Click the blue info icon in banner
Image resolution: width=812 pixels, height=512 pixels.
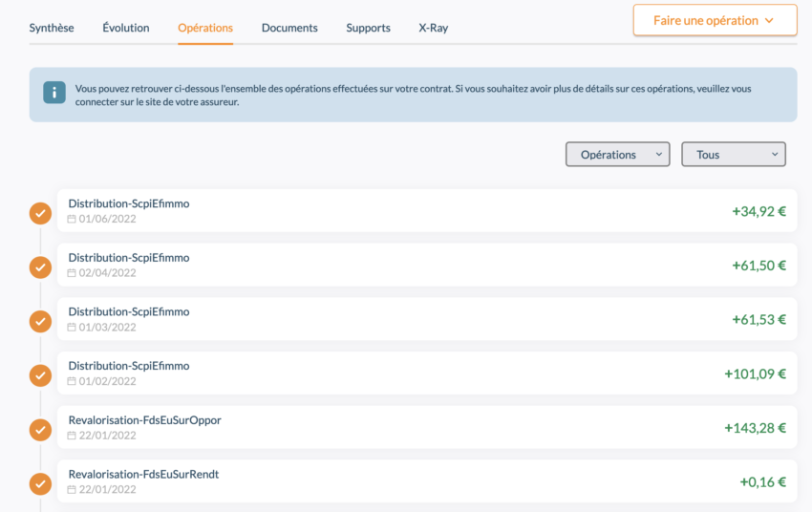[54, 93]
